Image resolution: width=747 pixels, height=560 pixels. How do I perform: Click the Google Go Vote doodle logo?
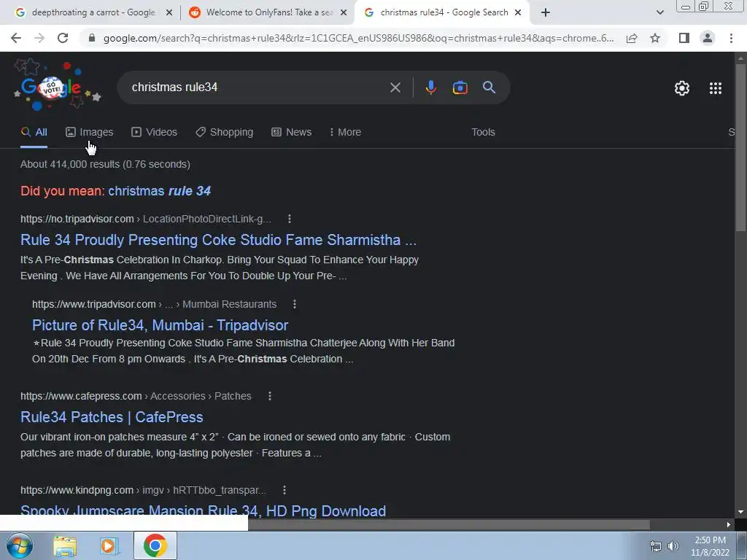[56, 86]
